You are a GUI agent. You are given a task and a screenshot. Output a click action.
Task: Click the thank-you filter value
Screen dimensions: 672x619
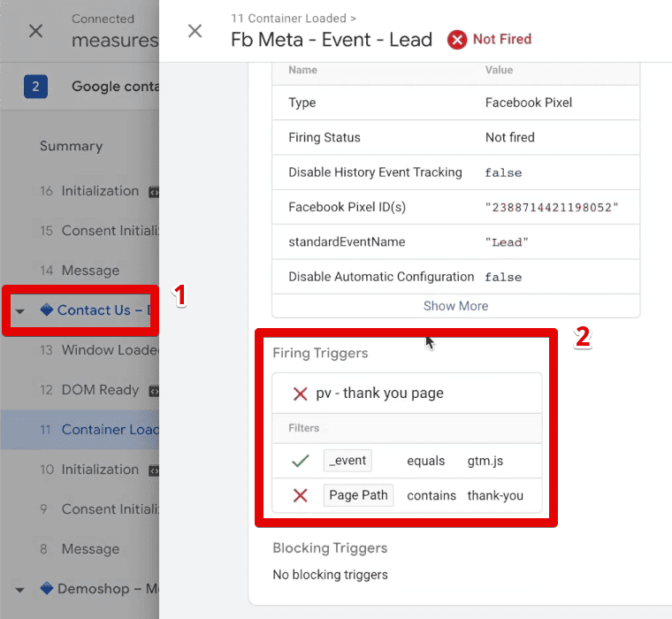point(495,495)
